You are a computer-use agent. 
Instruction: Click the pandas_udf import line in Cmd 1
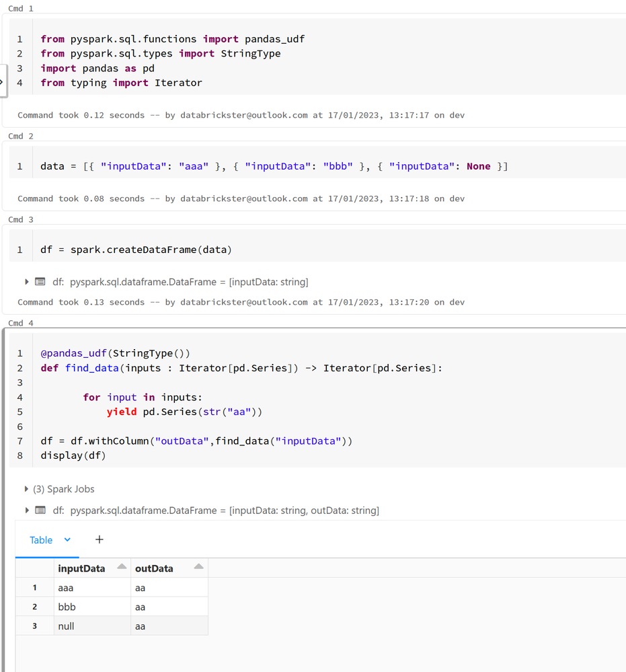(x=172, y=39)
